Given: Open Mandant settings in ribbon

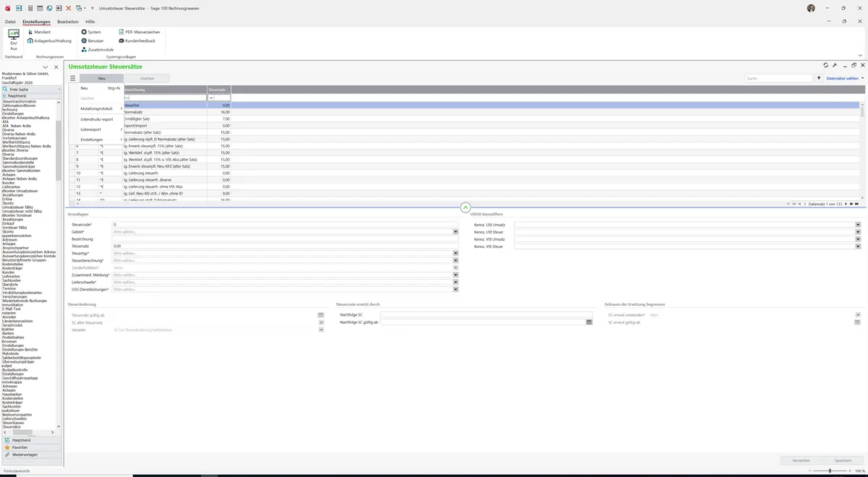Looking at the screenshot, I should (40, 32).
